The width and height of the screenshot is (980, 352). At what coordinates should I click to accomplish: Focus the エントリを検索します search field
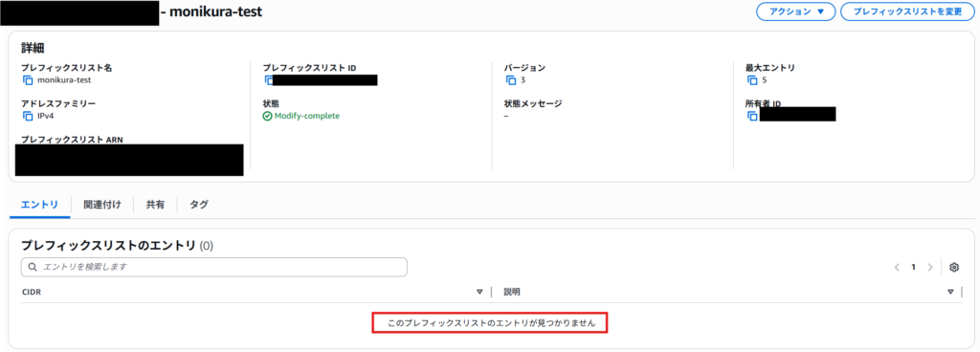coord(214,267)
